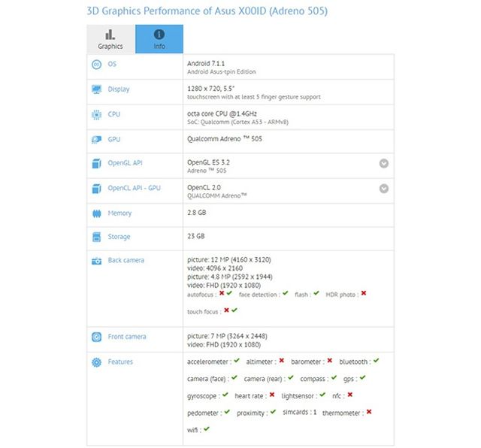
Task: Click the info circle icon on Info tab
Action: pyautogui.click(x=159, y=35)
